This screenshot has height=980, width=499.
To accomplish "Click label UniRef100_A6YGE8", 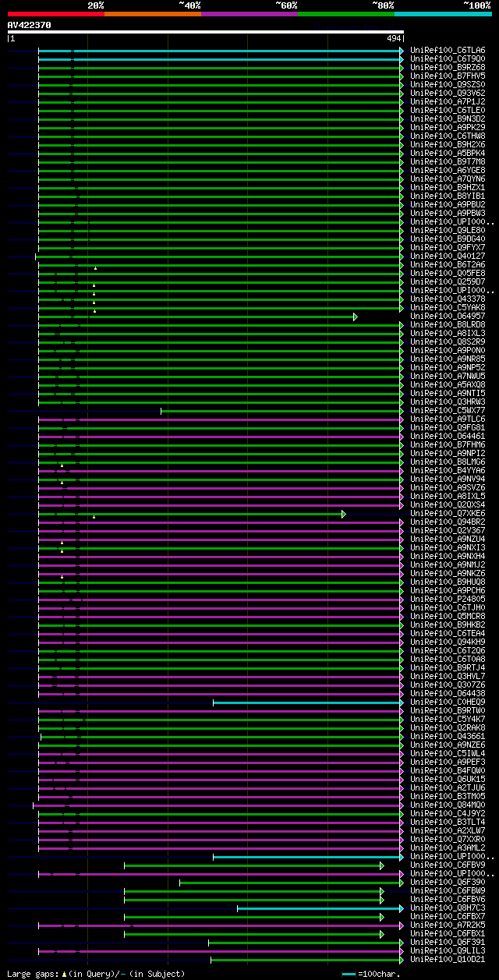I will tap(448, 171).
